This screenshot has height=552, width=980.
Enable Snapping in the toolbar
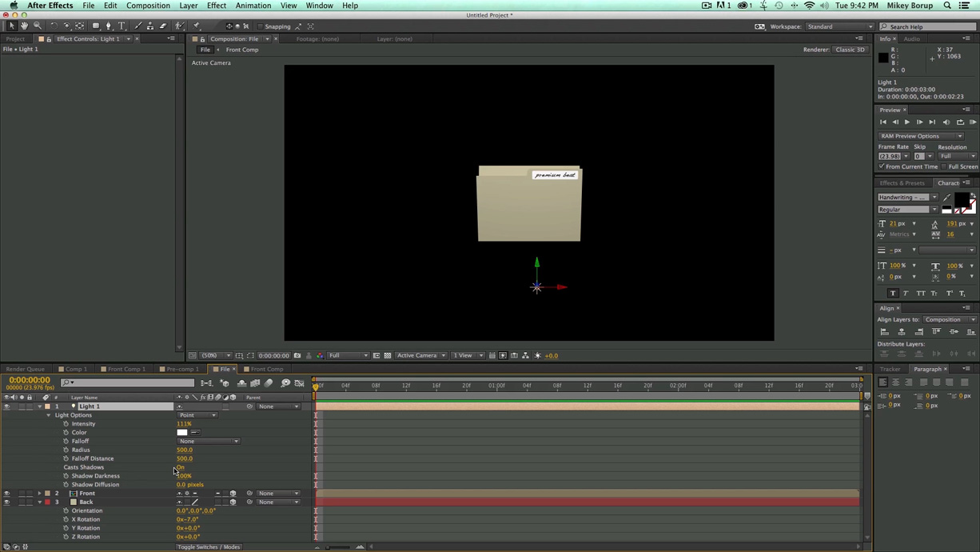(x=261, y=26)
